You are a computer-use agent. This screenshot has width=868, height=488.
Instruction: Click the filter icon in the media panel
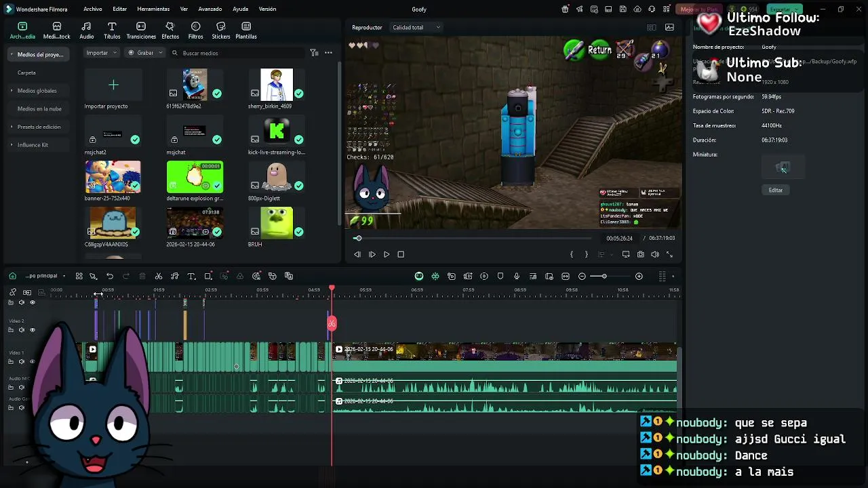(314, 53)
